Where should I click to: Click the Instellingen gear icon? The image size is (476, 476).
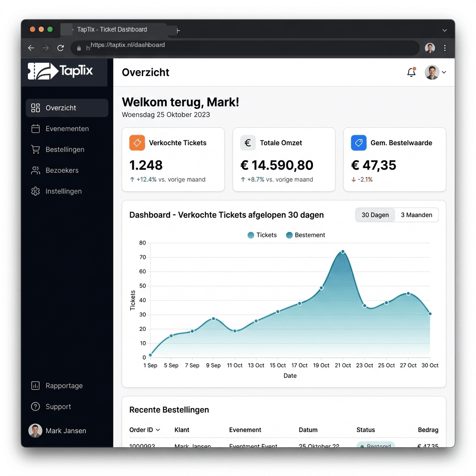35,191
